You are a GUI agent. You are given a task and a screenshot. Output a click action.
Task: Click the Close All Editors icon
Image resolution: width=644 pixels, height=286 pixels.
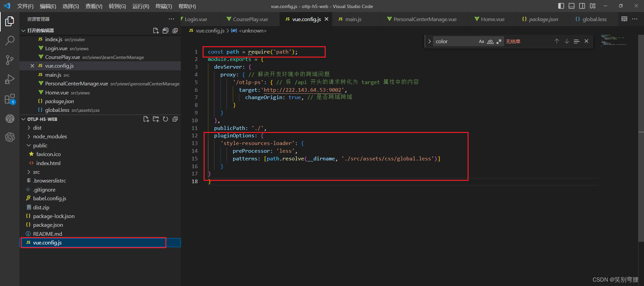pyautogui.click(x=175, y=31)
